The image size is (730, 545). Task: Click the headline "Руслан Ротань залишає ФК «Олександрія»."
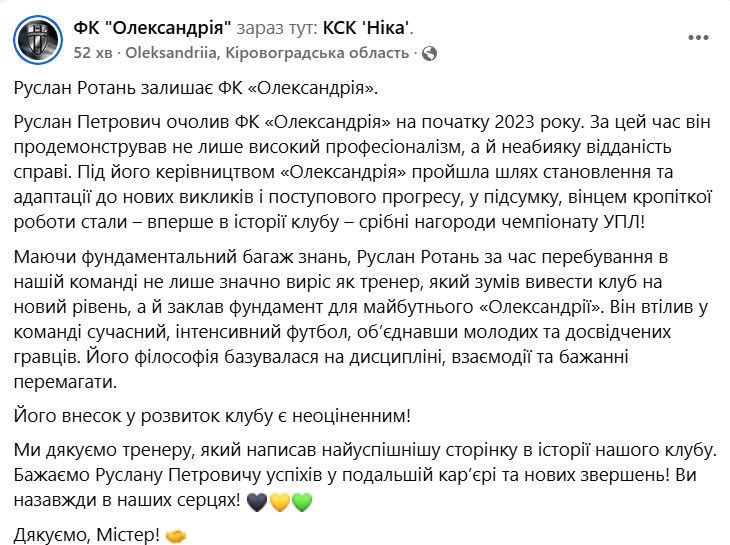pos(197,89)
